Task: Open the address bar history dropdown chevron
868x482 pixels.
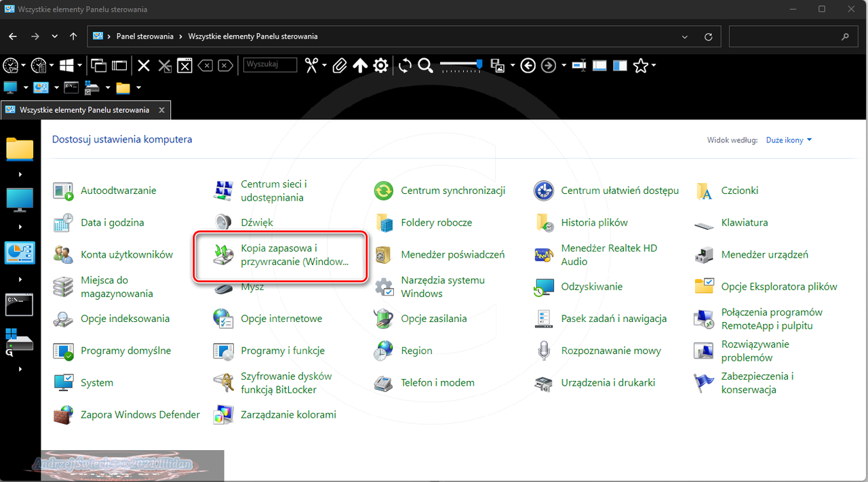Action: [685, 37]
